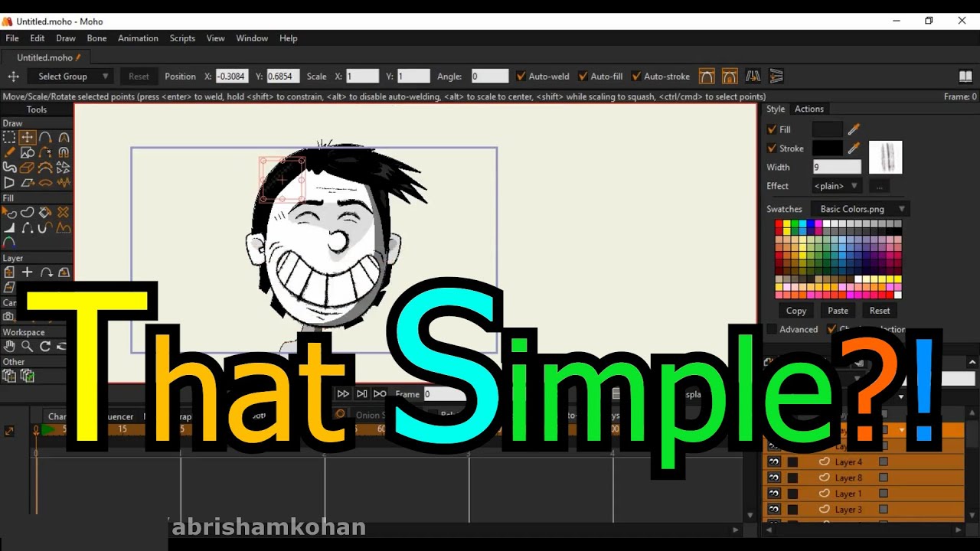Click the Reset button under swatches
This screenshot has height=551, width=980.
[x=880, y=311]
